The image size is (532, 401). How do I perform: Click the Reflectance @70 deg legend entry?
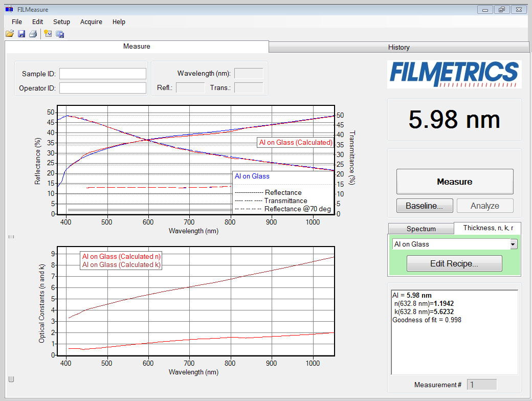pyautogui.click(x=282, y=209)
